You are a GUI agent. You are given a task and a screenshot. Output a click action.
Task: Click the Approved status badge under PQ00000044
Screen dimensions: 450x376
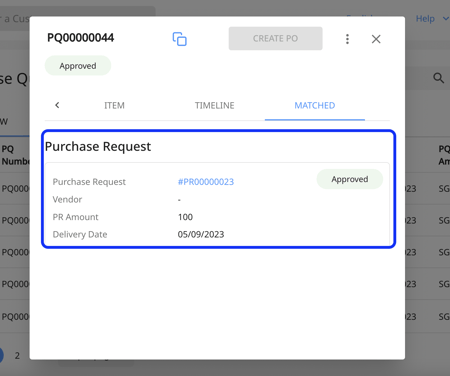(x=78, y=66)
